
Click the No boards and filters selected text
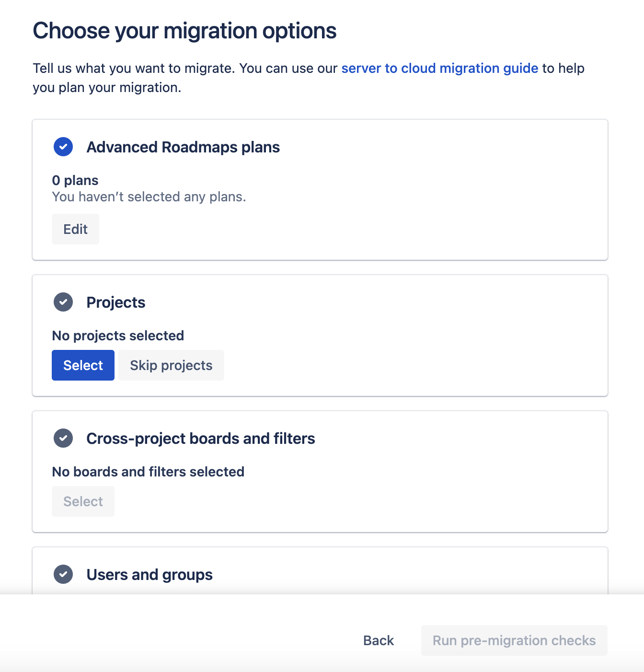[x=148, y=472]
